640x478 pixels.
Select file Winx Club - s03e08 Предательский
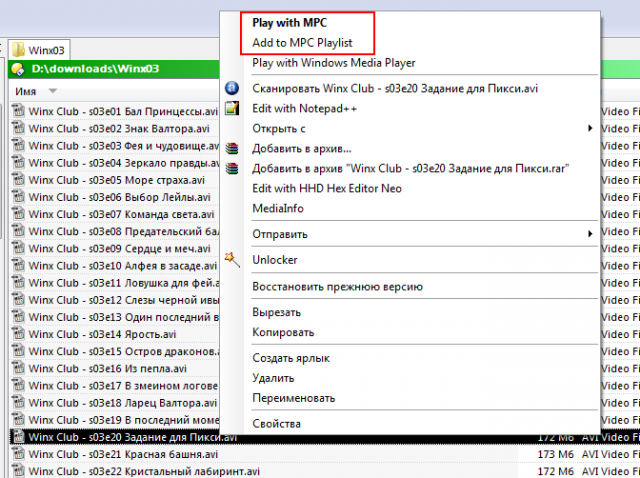(124, 231)
